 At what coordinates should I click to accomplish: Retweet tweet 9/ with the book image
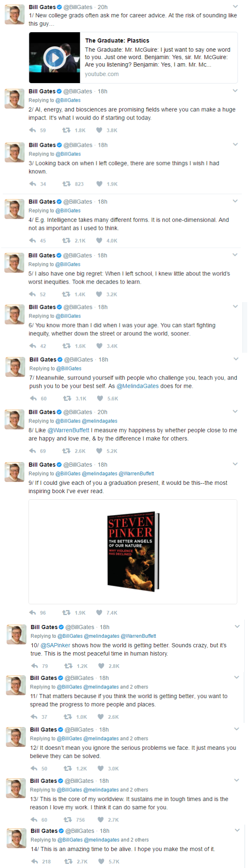[66, 613]
